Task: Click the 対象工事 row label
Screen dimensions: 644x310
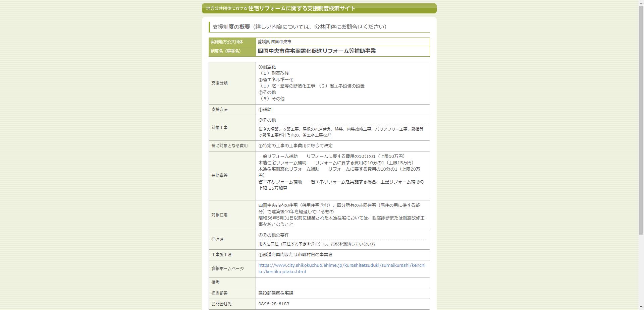Action: (220, 127)
